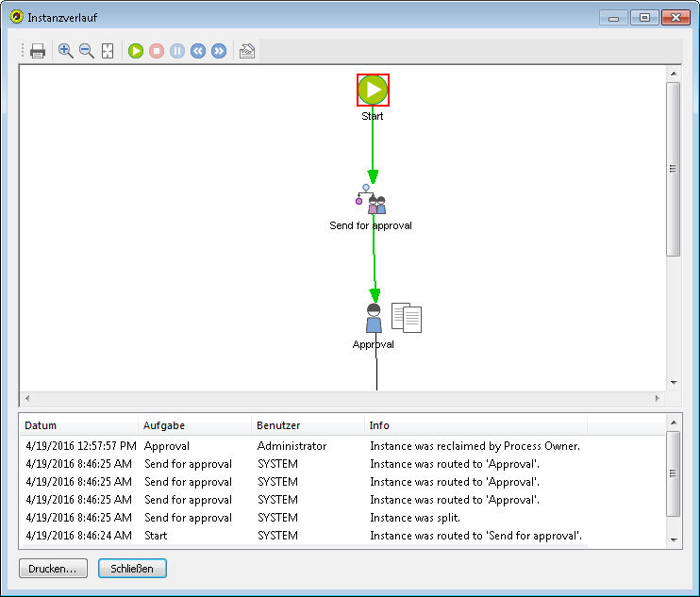Zoom out of the workflow diagram
700x597 pixels.
[87, 51]
